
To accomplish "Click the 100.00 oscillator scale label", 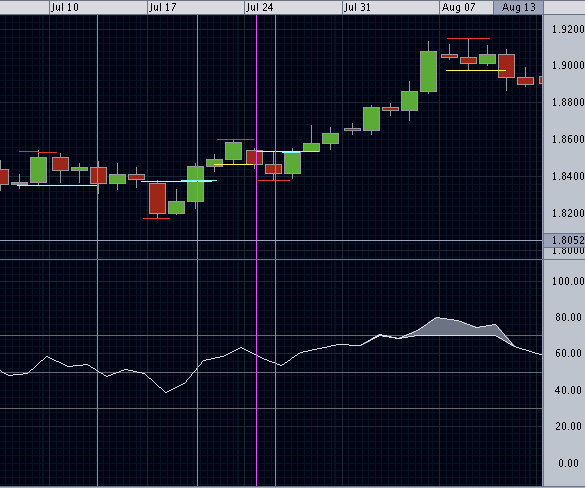I will [x=568, y=281].
